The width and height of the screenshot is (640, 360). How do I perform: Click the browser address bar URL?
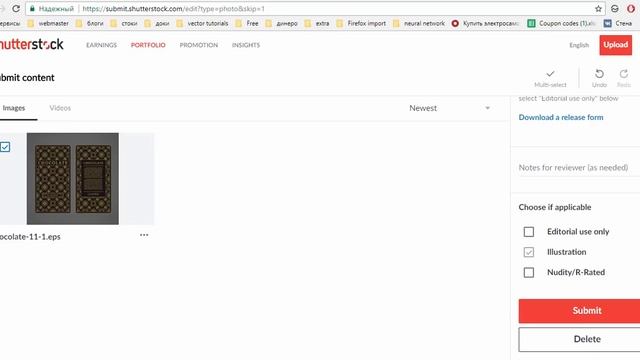(x=173, y=9)
